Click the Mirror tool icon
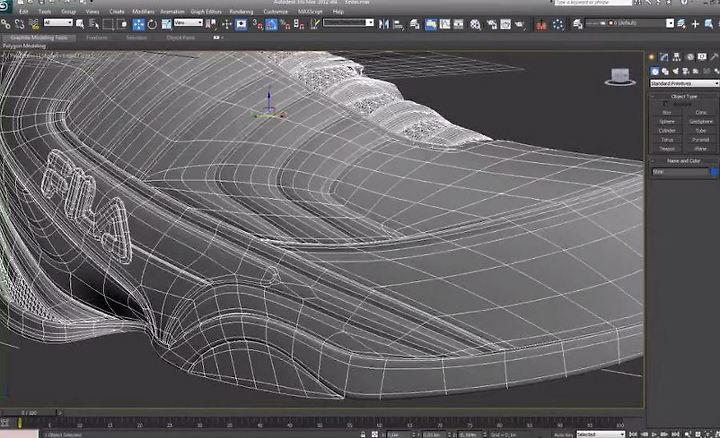Viewport: 720px width, 438px height. click(384, 24)
